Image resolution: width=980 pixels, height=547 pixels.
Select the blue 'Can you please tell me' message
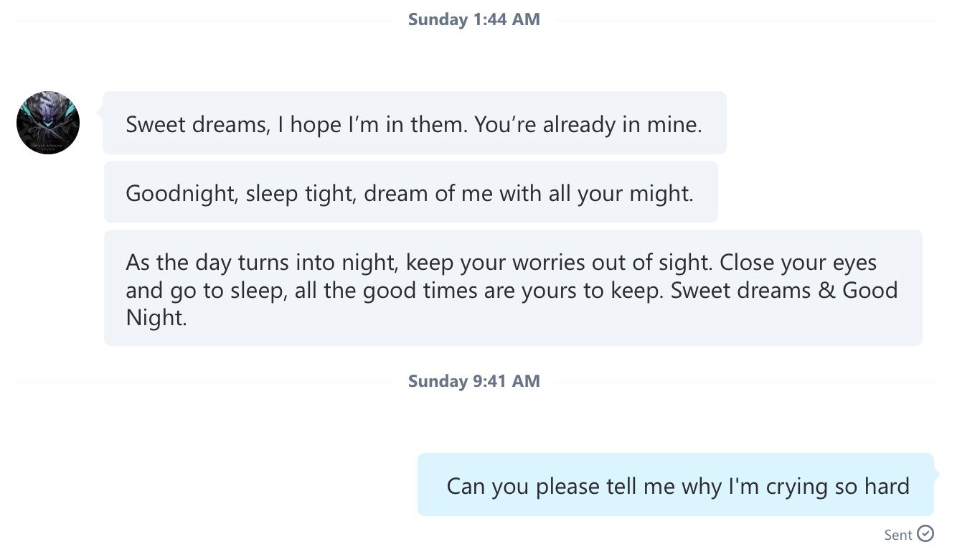click(x=676, y=485)
